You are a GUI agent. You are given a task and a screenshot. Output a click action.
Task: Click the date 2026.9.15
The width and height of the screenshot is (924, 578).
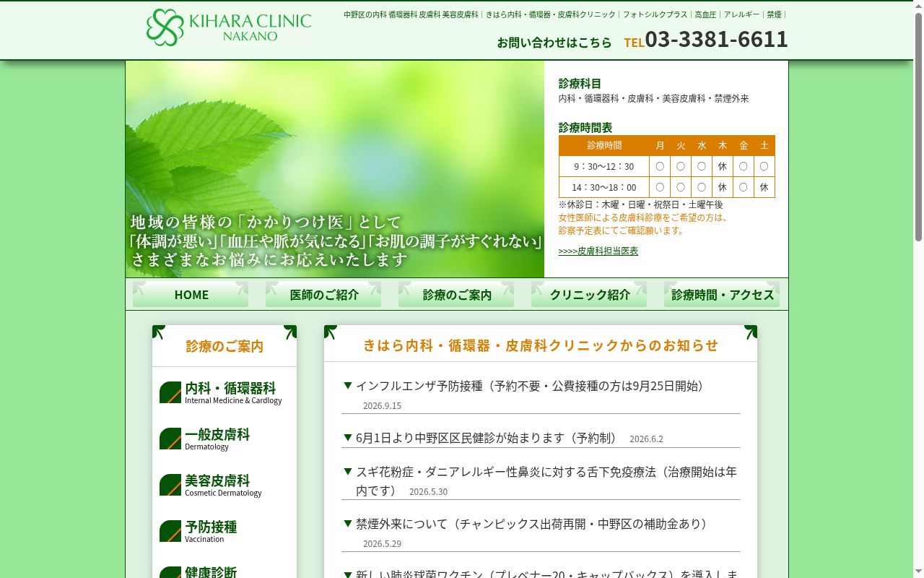pyautogui.click(x=382, y=405)
